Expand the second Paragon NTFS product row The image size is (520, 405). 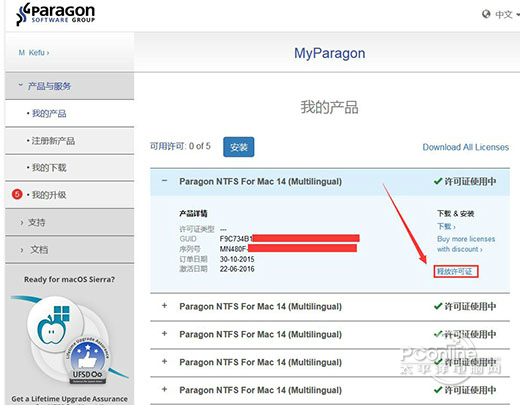point(164,306)
